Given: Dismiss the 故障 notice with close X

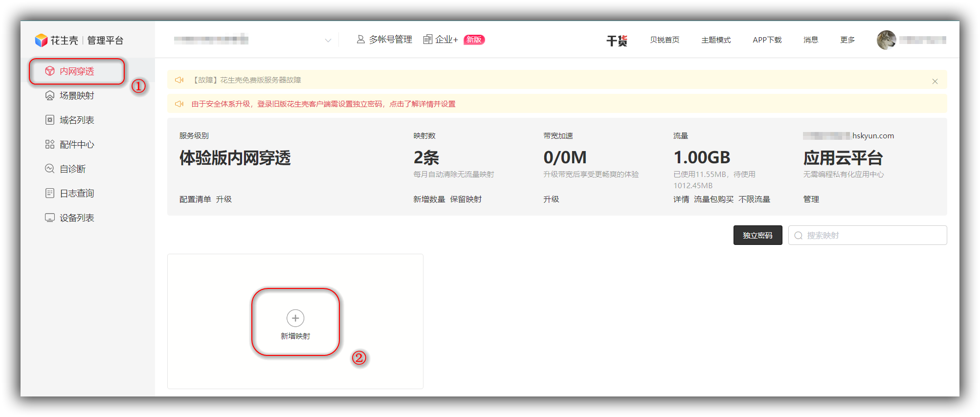Looking at the screenshot, I should 935,81.
